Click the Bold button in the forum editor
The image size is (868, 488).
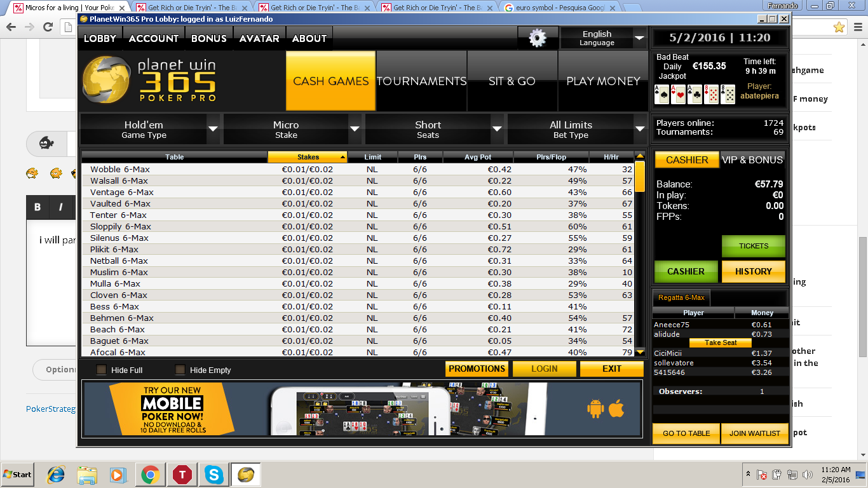tap(37, 207)
